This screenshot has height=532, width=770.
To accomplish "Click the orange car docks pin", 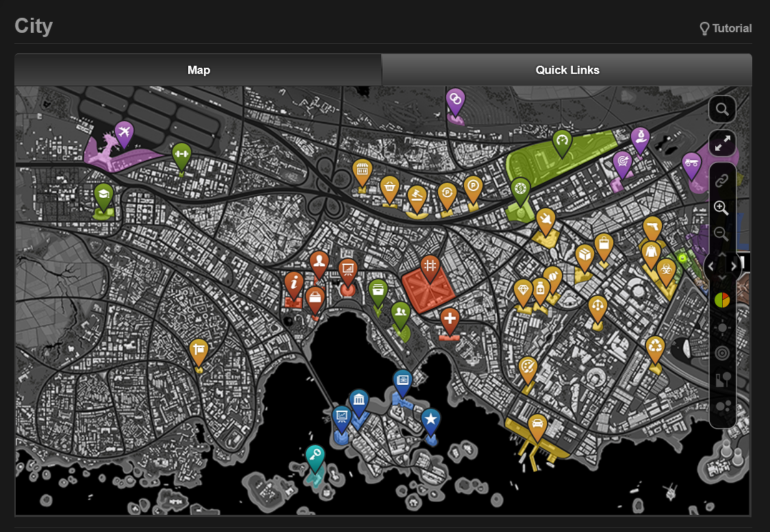I will coord(537,426).
